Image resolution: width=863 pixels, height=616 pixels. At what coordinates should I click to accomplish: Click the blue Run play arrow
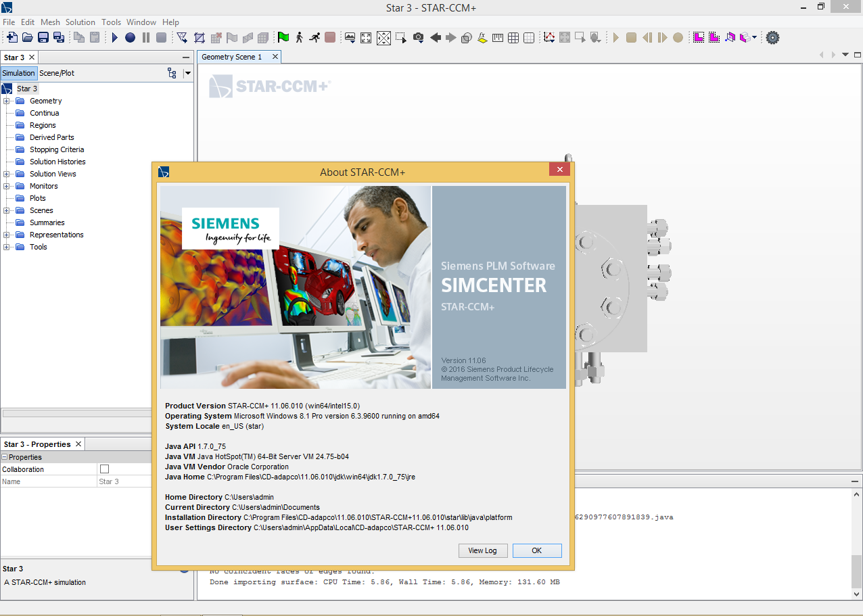(x=115, y=38)
